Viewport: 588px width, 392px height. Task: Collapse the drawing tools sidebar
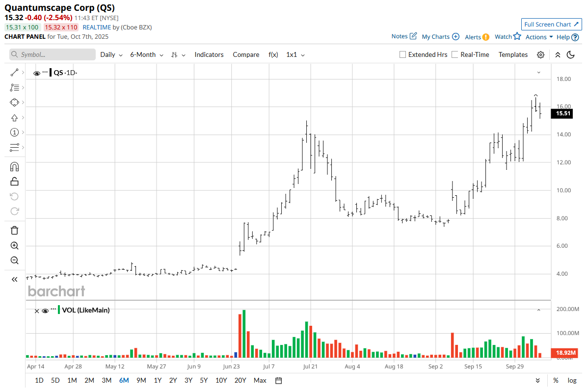14,279
